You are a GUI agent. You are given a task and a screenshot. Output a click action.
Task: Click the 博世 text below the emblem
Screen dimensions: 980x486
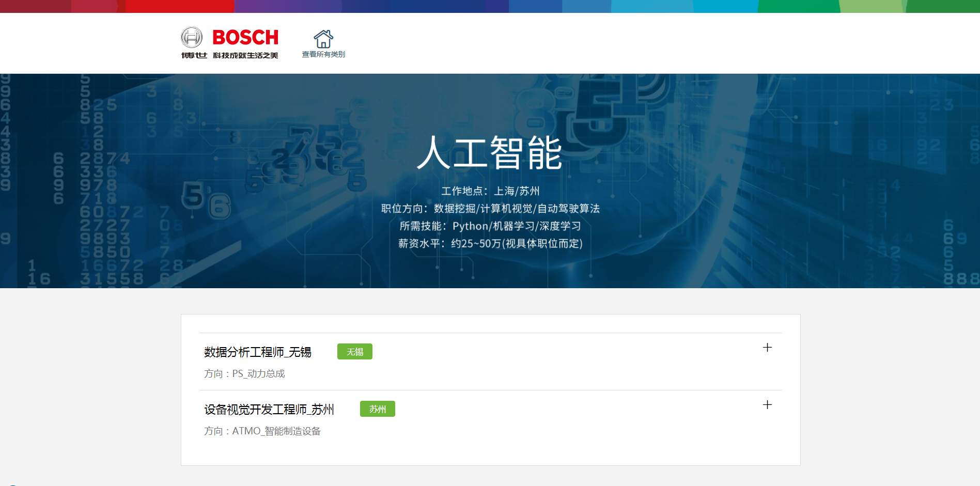[x=194, y=55]
